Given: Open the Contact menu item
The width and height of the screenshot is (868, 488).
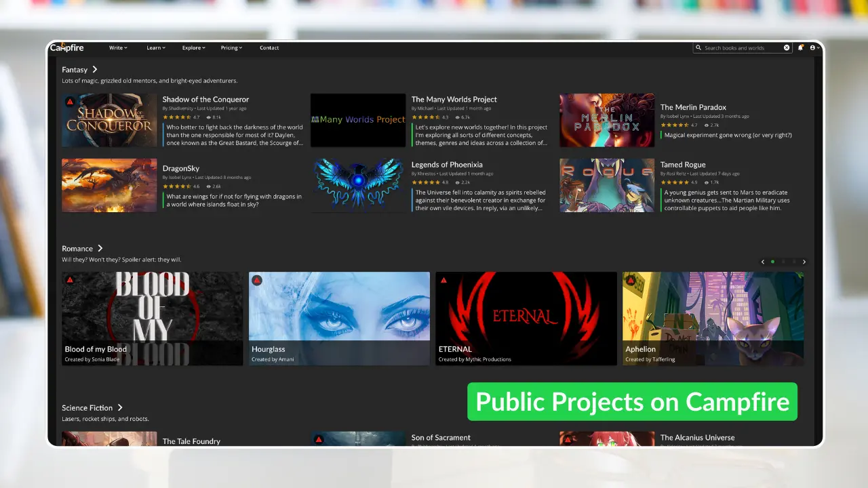Looking at the screenshot, I should (x=269, y=48).
